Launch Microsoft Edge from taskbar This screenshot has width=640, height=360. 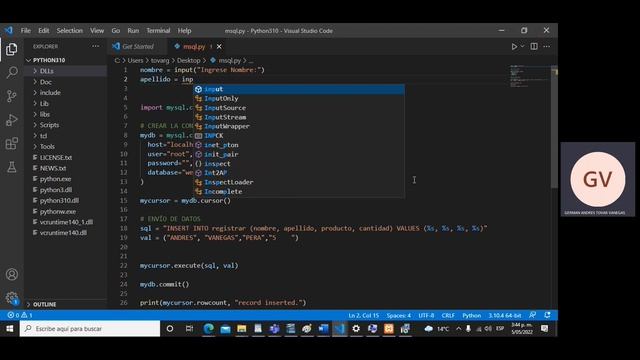[x=209, y=329]
